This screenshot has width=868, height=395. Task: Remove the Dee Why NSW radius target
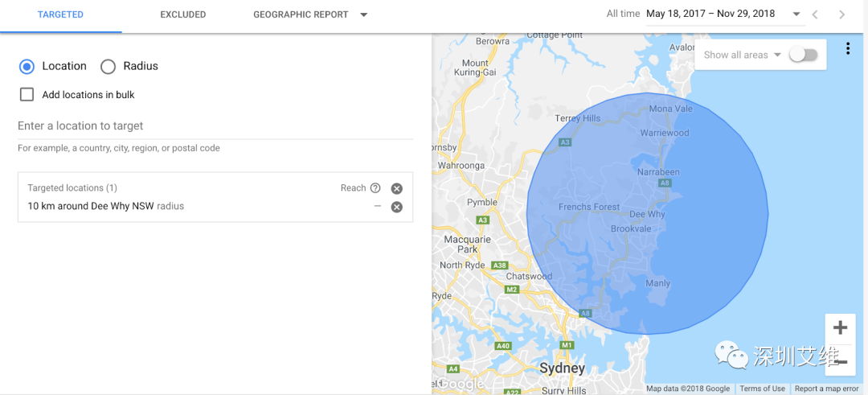(x=396, y=207)
